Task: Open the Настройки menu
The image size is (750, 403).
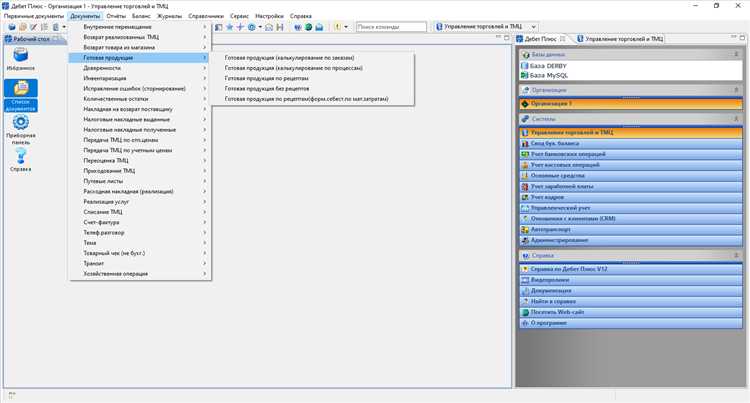Action: [269, 16]
